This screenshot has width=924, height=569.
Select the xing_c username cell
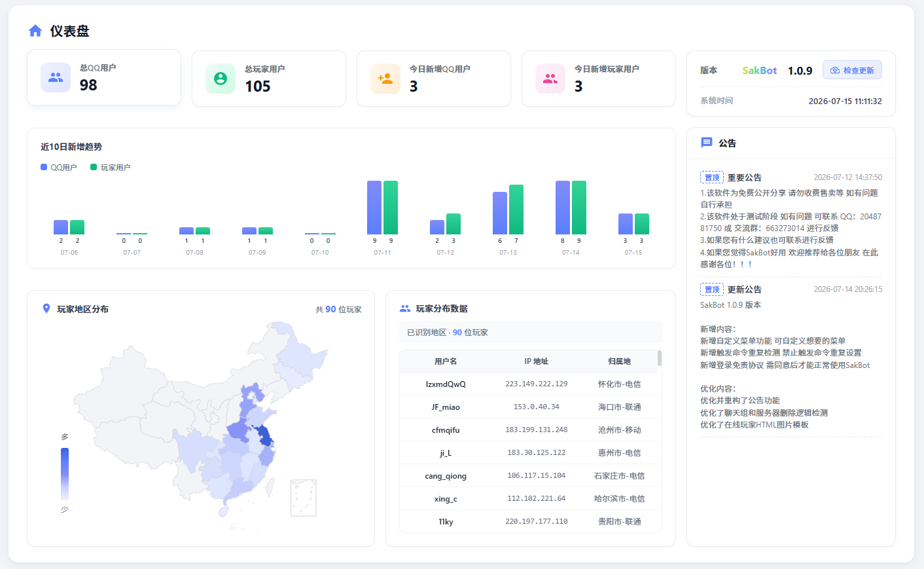click(x=446, y=499)
